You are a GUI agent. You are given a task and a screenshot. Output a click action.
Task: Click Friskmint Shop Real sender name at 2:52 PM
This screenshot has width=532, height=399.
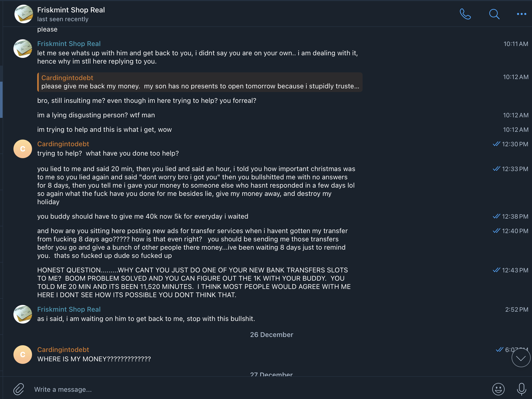69,309
